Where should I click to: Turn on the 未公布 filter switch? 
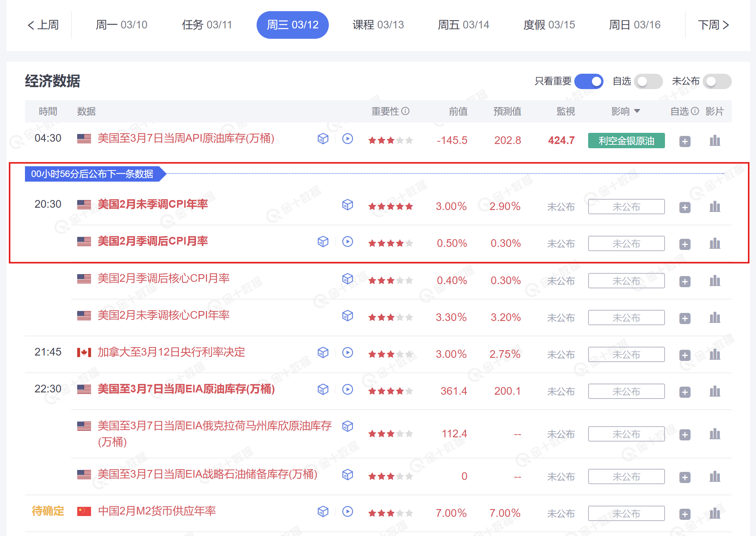[717, 81]
